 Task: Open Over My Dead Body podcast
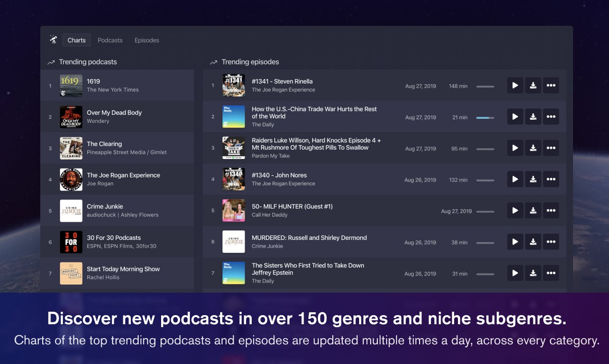coord(117,116)
